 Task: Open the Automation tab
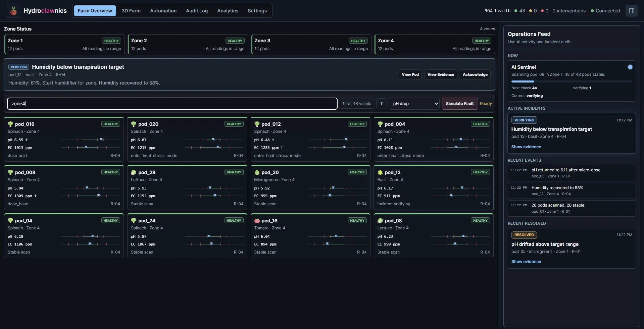click(x=163, y=11)
